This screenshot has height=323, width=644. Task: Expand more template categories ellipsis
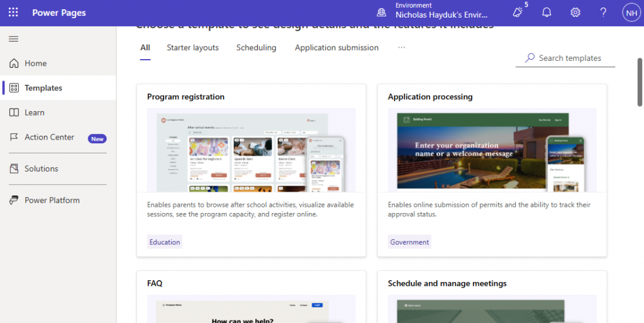[x=401, y=48]
